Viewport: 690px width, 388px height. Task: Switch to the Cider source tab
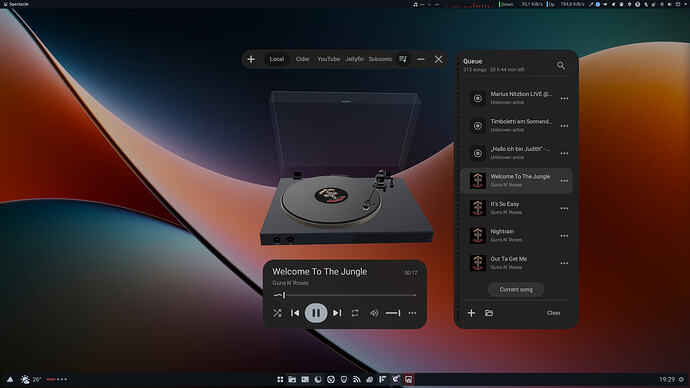click(x=302, y=59)
